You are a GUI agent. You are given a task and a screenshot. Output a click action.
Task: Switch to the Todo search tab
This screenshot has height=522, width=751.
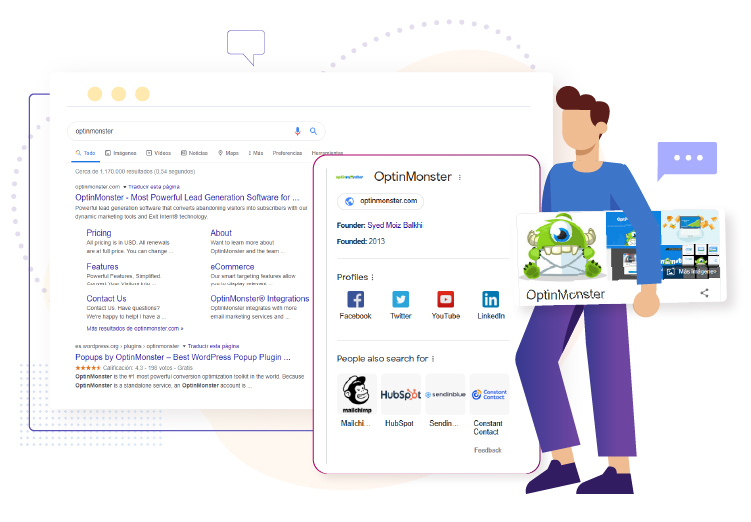(85, 153)
